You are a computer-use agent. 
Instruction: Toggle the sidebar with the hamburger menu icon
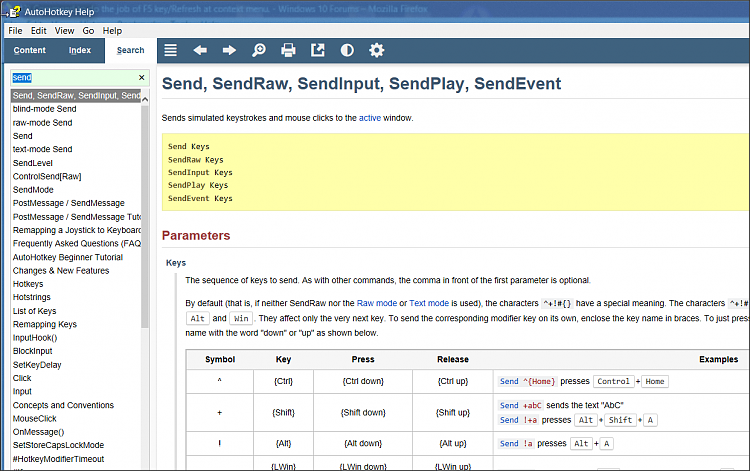[x=171, y=50]
